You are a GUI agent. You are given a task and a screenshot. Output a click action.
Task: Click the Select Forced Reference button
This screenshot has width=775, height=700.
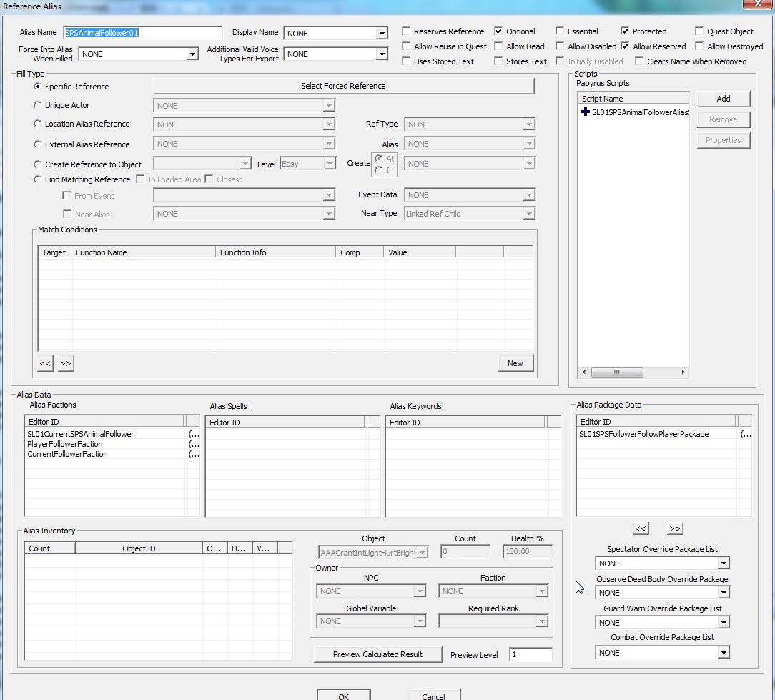(343, 86)
